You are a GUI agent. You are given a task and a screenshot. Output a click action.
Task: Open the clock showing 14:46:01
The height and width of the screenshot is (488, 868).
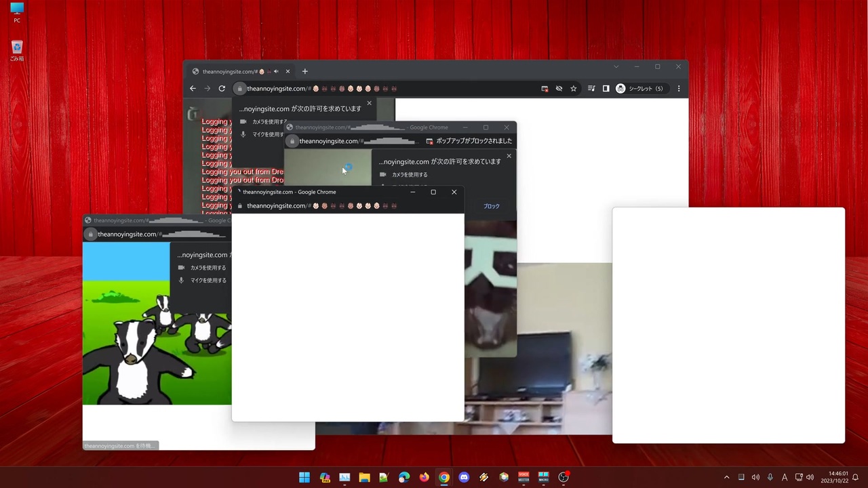834,477
